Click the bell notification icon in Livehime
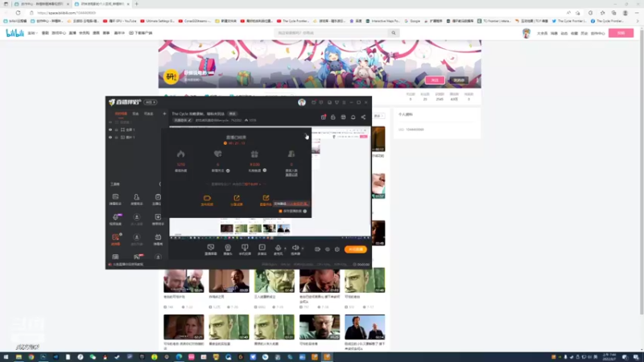The image size is (644, 362). tap(353, 117)
